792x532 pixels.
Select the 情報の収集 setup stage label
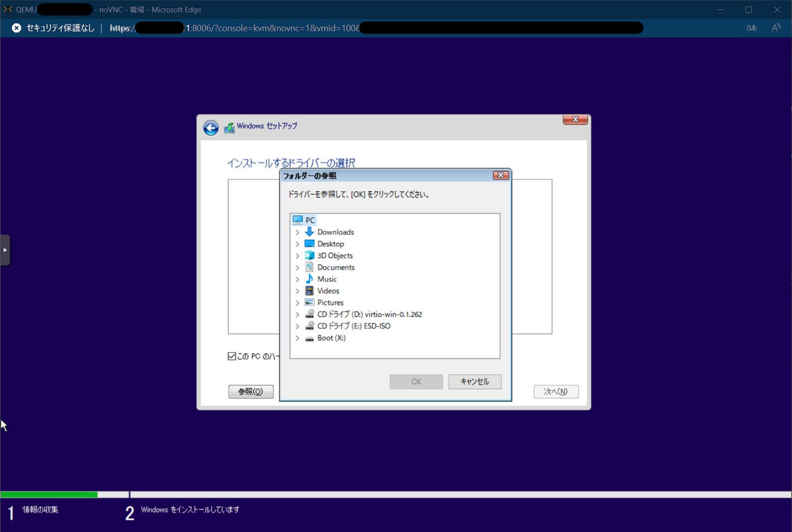coord(40,509)
